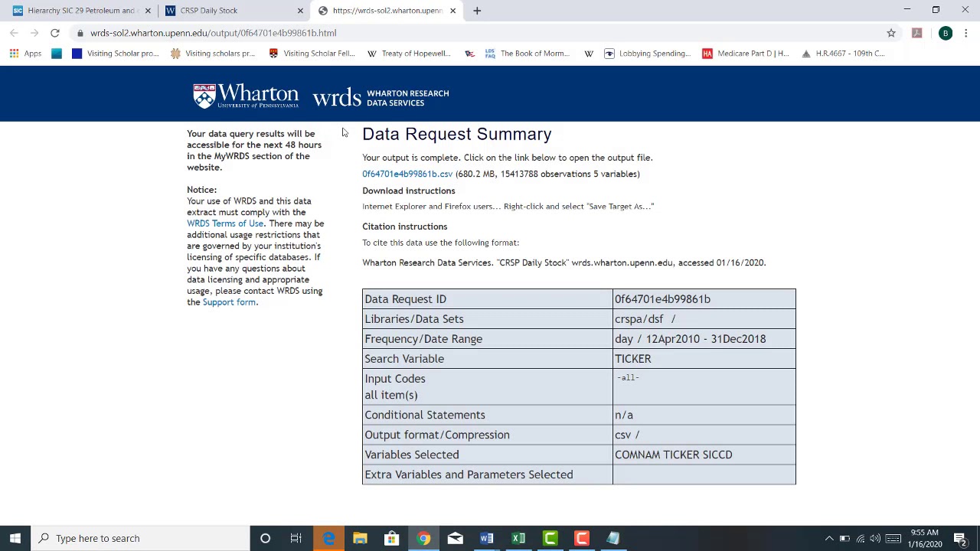
Task: Open File Explorer from the taskbar
Action: (360, 538)
